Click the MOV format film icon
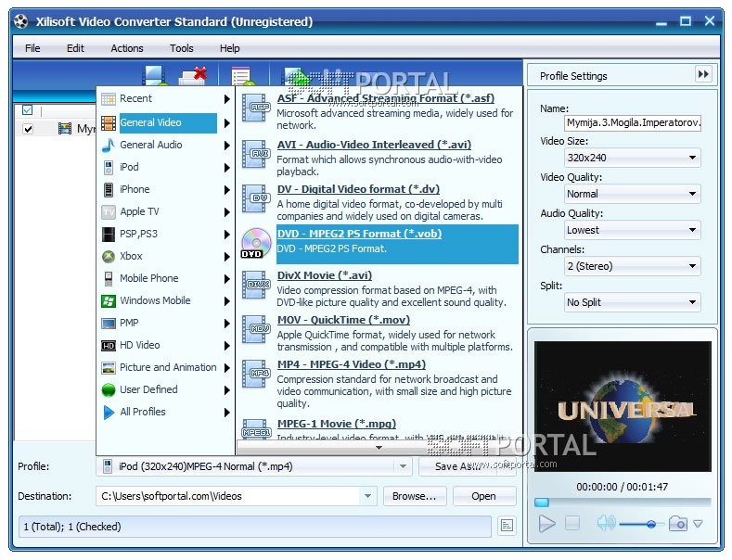This screenshot has width=732, height=560. click(256, 329)
